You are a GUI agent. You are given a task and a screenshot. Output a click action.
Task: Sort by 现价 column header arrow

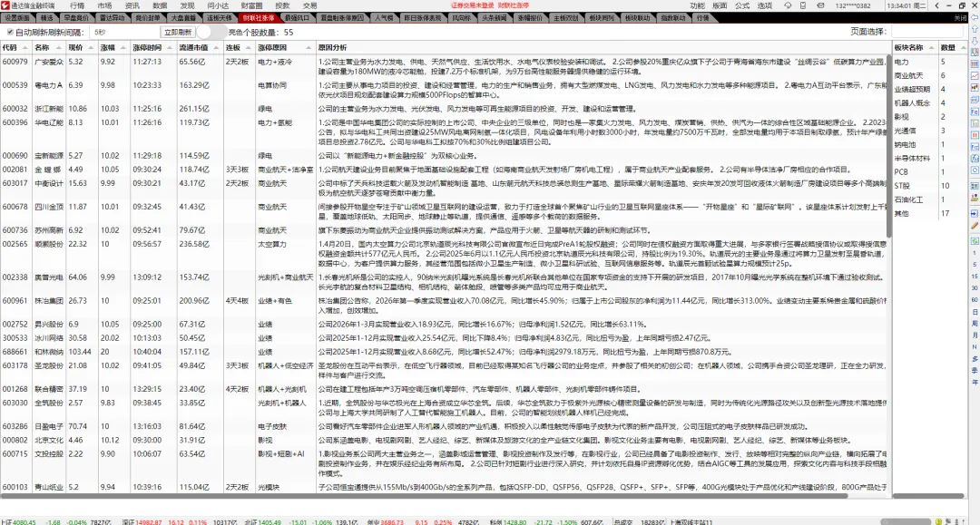92,47
